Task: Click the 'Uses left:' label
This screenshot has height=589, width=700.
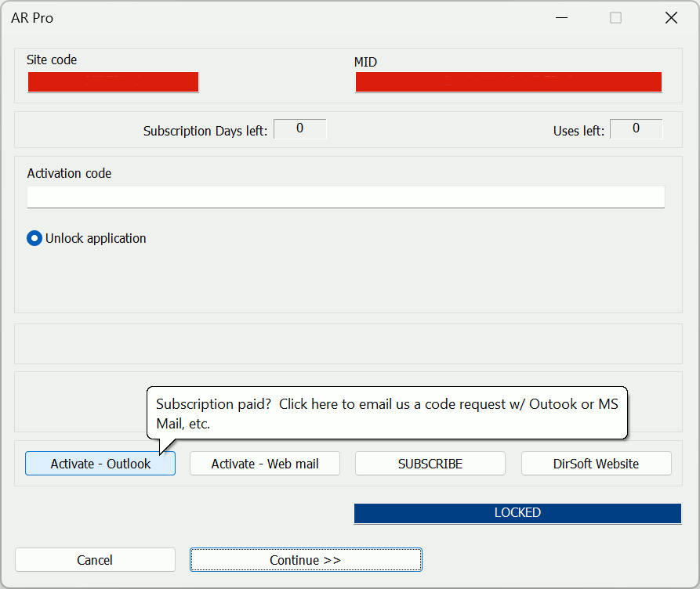Action: coord(578,131)
